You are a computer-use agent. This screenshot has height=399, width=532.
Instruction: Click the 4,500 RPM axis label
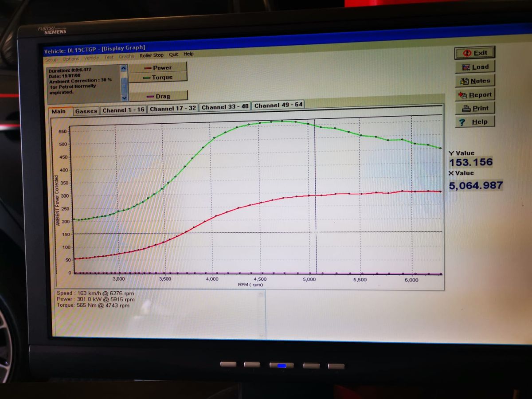[x=260, y=279]
